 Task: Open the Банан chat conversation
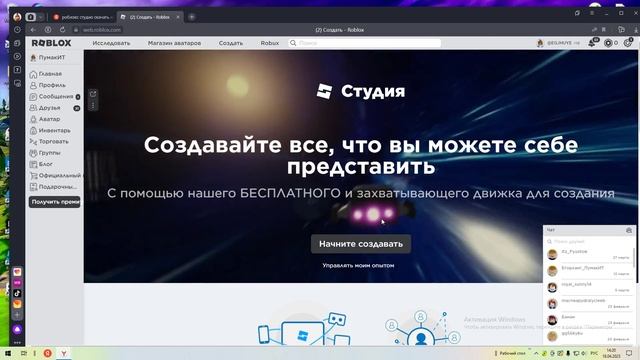pyautogui.click(x=589, y=320)
